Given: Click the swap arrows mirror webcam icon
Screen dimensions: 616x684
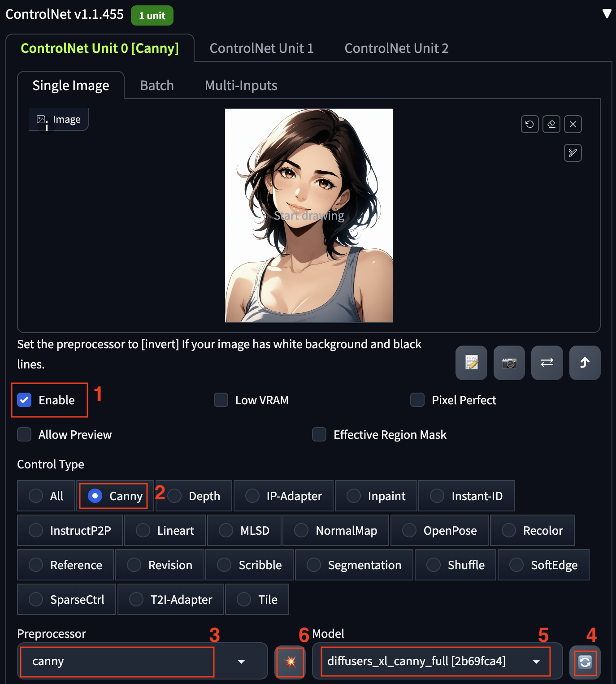Looking at the screenshot, I should (x=547, y=363).
